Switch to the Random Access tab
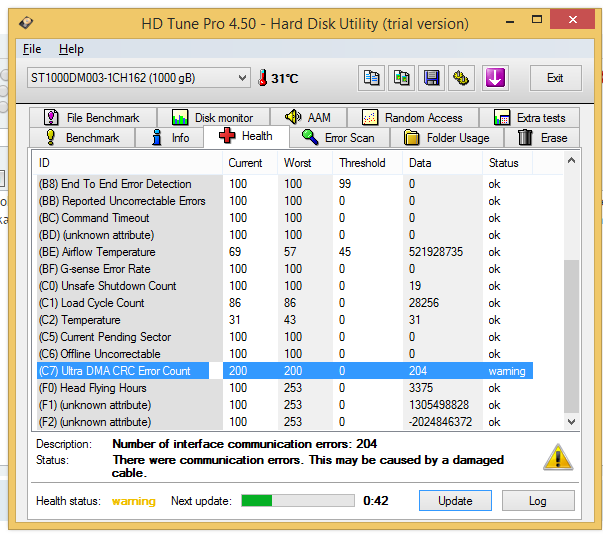 coord(413,118)
